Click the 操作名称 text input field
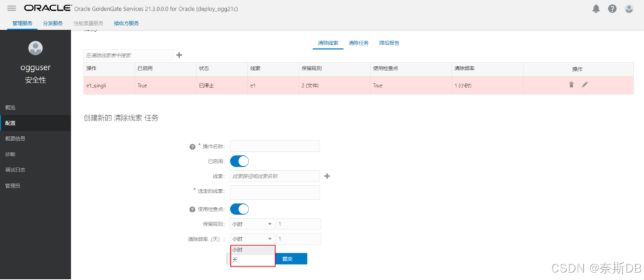This screenshot has height=280, width=644. point(274,146)
